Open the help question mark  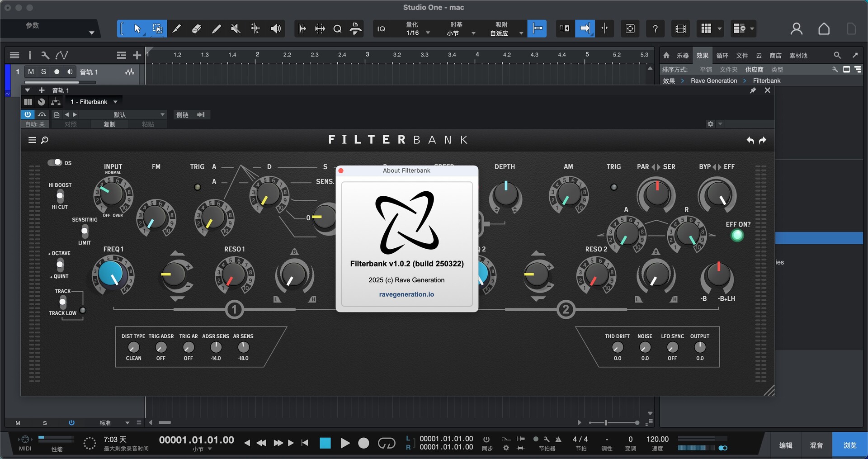click(655, 28)
